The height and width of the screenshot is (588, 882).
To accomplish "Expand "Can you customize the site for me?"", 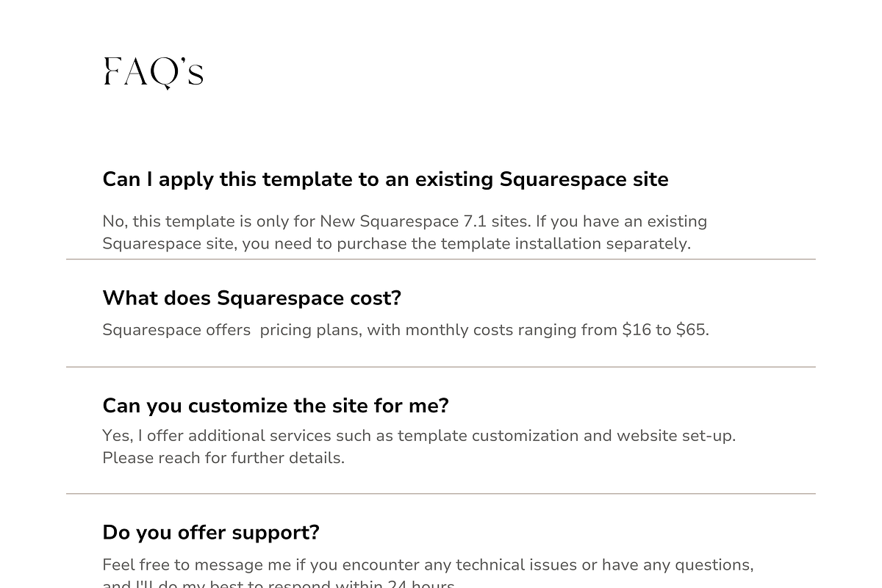I will (x=276, y=406).
